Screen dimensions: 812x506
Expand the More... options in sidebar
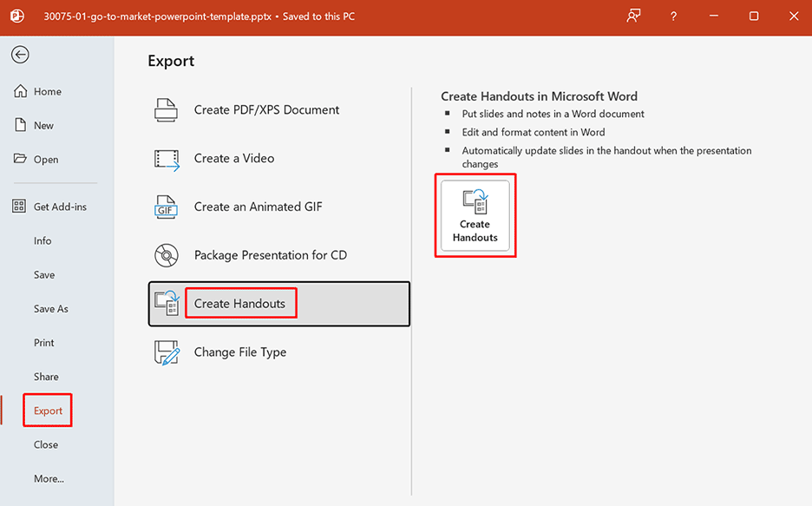[x=49, y=478]
